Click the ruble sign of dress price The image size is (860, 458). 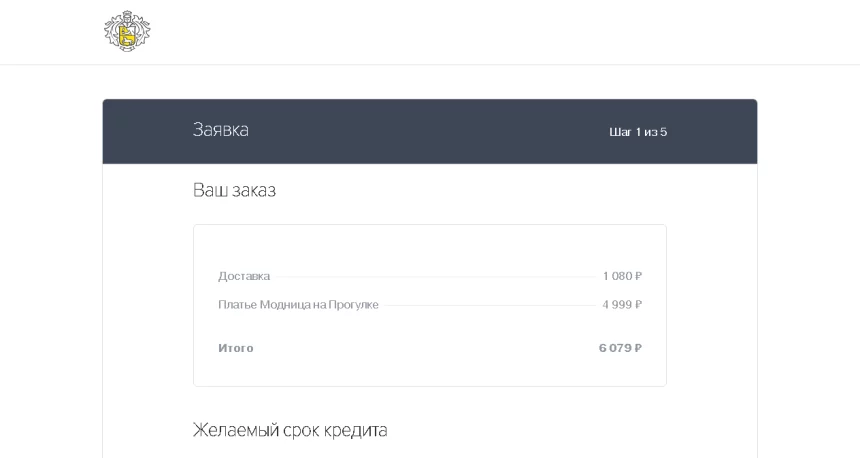638,305
